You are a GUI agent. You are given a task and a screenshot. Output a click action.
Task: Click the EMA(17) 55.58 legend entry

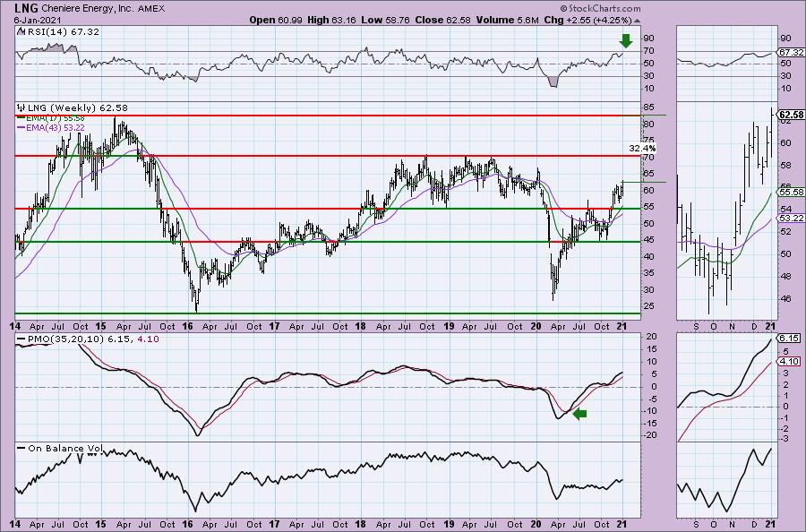click(56, 119)
